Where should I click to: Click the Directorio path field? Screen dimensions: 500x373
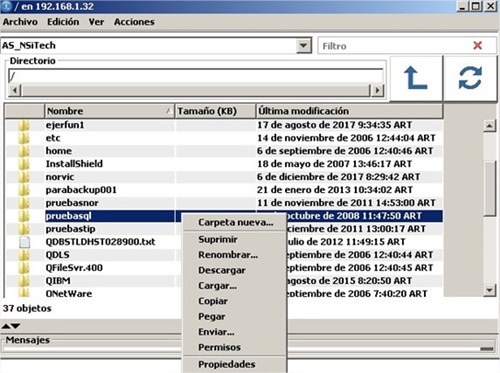tap(196, 76)
